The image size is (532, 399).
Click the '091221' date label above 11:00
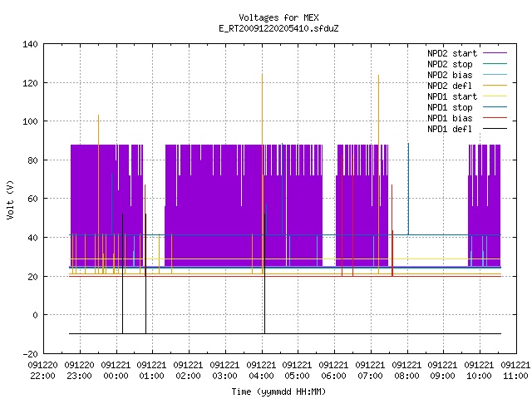515,365
